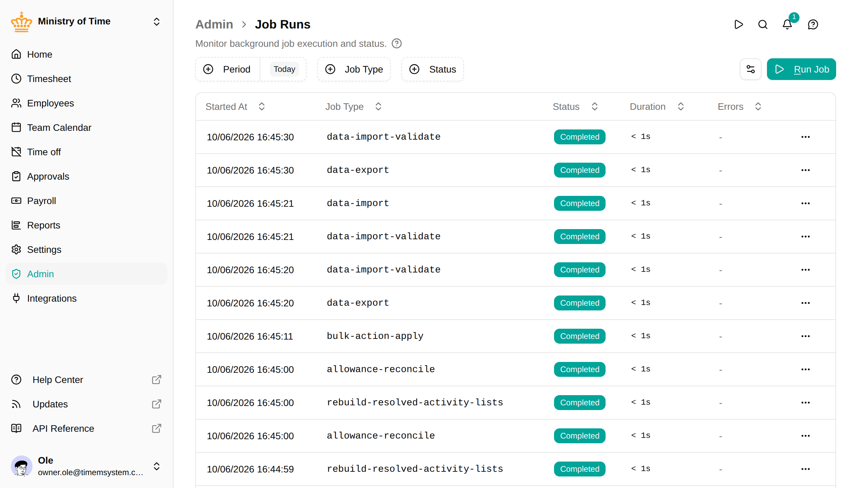
Task: Add a Status filter
Action: click(433, 69)
